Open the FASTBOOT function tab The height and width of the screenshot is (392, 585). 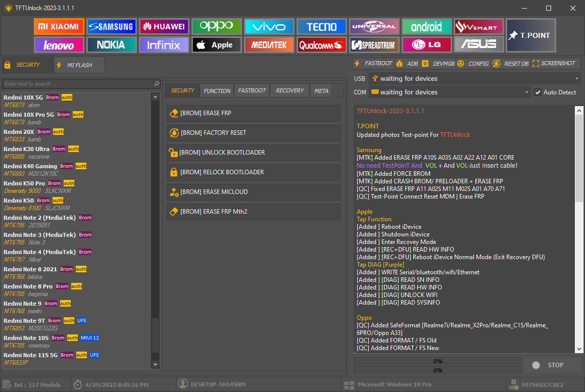point(252,90)
